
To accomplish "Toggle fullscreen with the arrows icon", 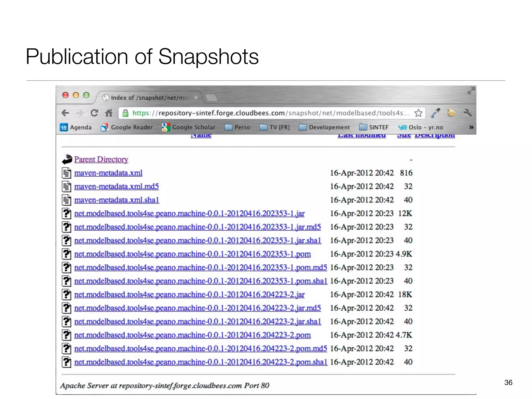I will tap(471, 91).
